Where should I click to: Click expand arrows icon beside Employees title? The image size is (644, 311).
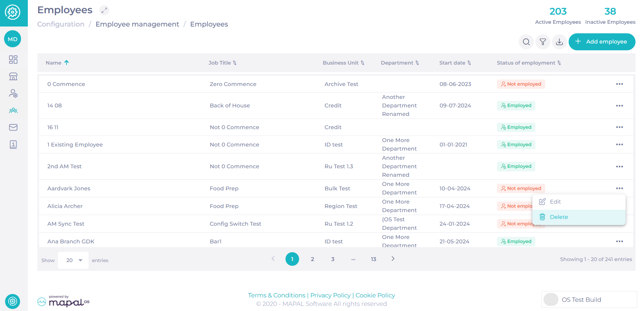[x=104, y=11]
